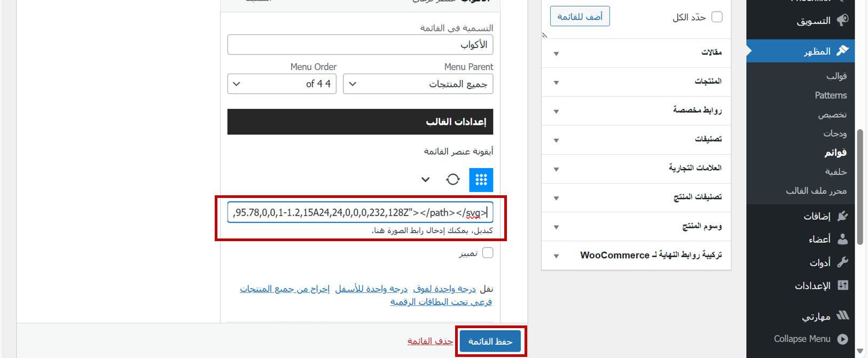Check the 'حدّد الكل' select all checkbox
This screenshot has width=868, height=358.
717,17
